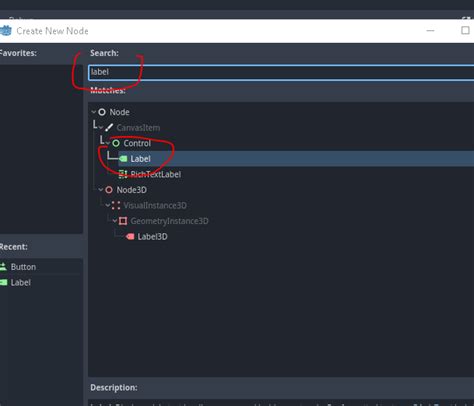This screenshot has width=474, height=406.
Task: Click the green Label tag icon in tree
Action: [123, 159]
